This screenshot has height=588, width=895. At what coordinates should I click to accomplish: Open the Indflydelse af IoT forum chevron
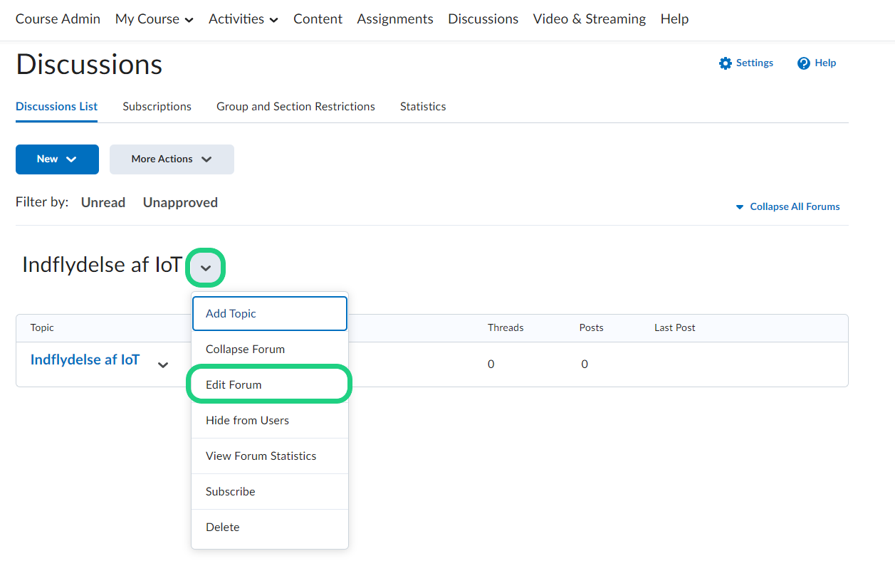click(206, 268)
